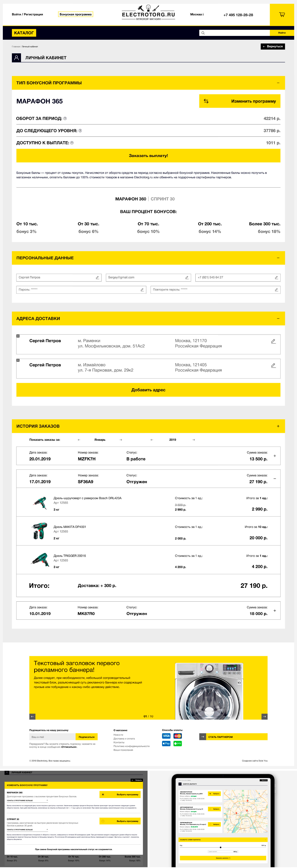Viewport: 297px width, 868px height.
Task: Click the ELECTROTORG.RU logo
Action: (x=148, y=13)
